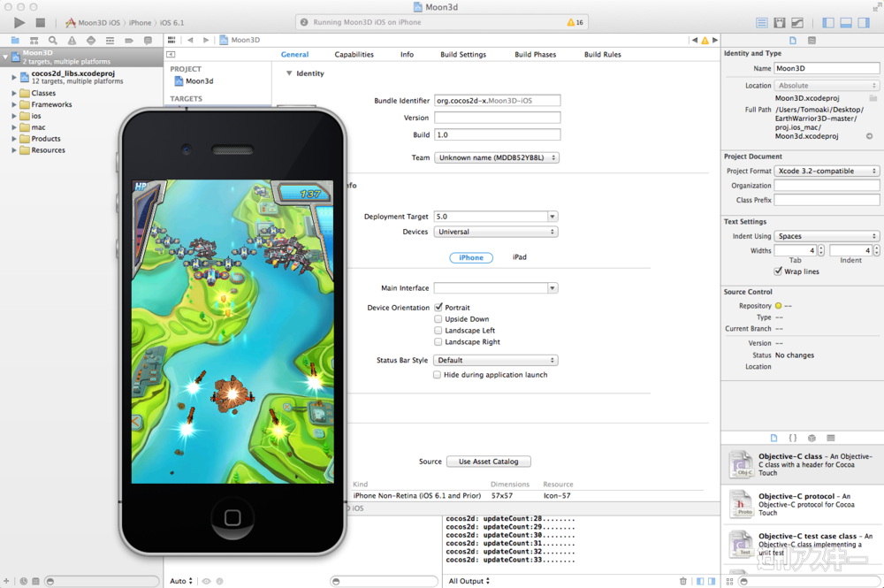Open the Find navigator magnifier icon

tap(53, 41)
